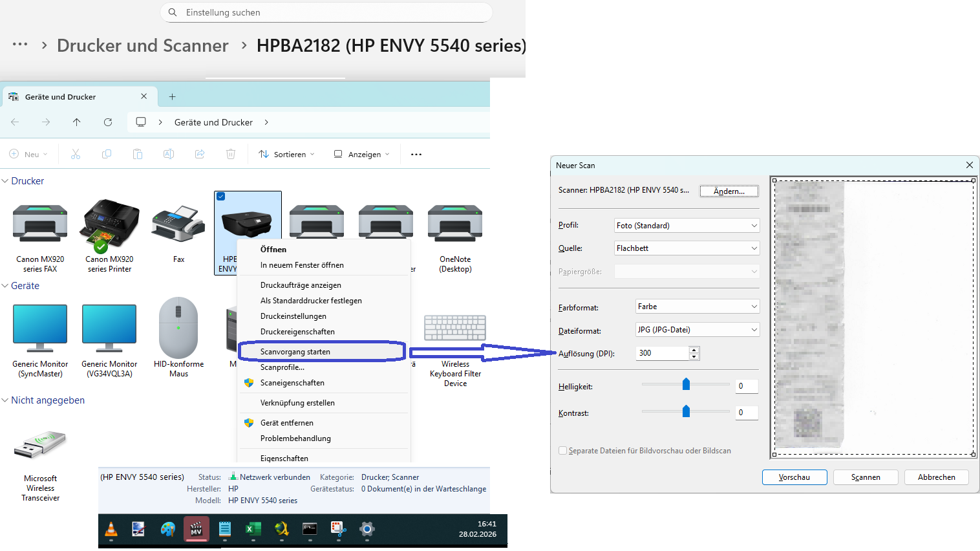Open the Farbformat dropdown
The width and height of the screenshot is (980, 551).
click(x=698, y=307)
